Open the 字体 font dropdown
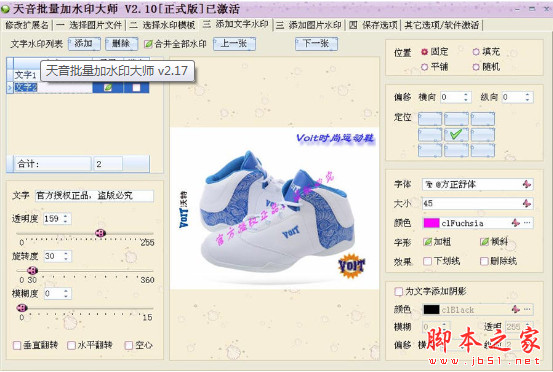Image resolution: width=553 pixels, height=372 pixels. tap(477, 184)
